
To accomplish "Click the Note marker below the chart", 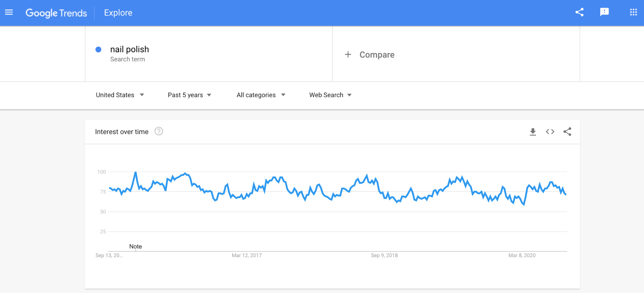I will coord(136,246).
